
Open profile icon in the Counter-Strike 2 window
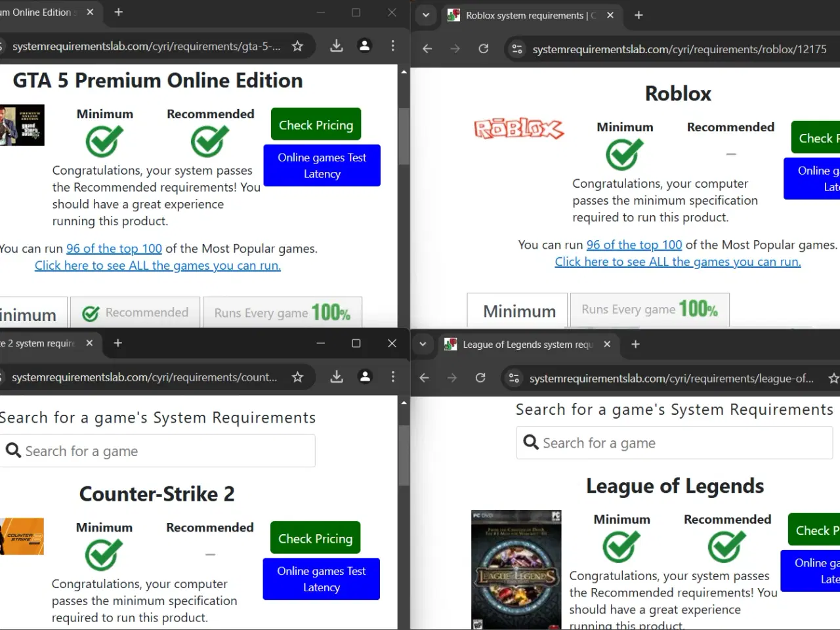tap(365, 377)
